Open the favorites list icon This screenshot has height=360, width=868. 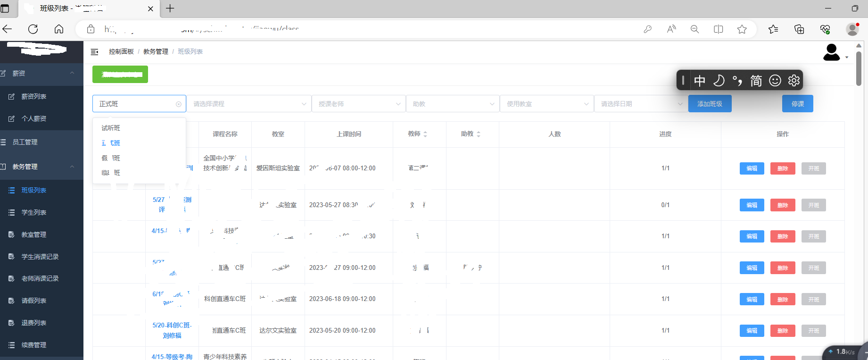point(773,29)
